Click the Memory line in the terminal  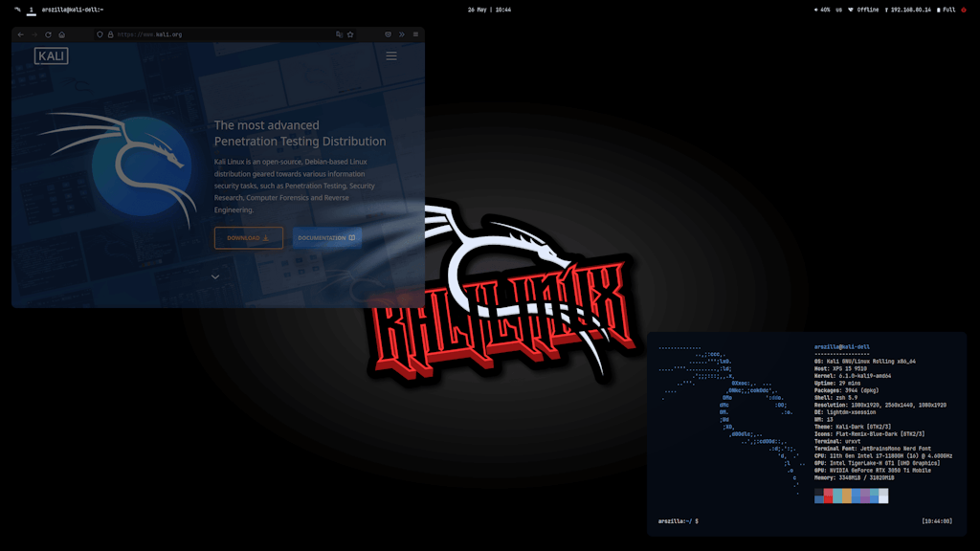855,478
